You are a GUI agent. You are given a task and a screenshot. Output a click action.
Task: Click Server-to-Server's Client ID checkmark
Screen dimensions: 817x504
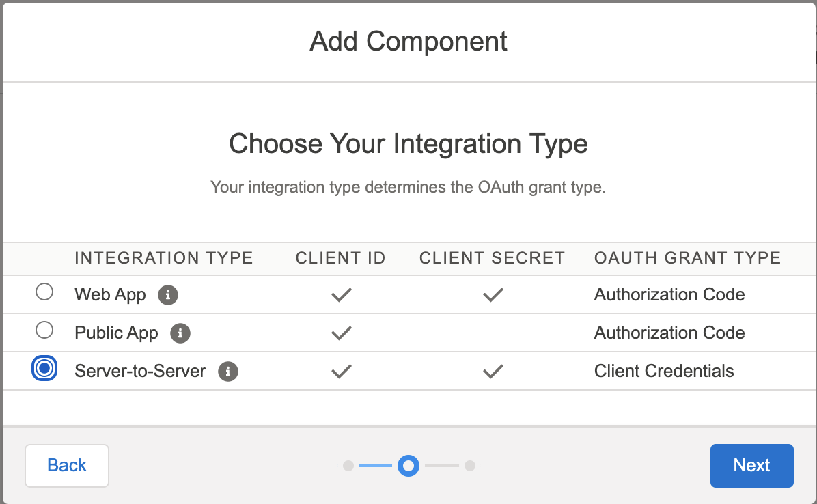coord(341,372)
